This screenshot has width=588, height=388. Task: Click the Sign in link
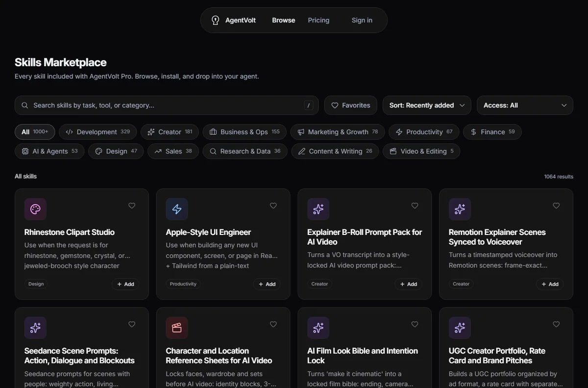coord(362,20)
